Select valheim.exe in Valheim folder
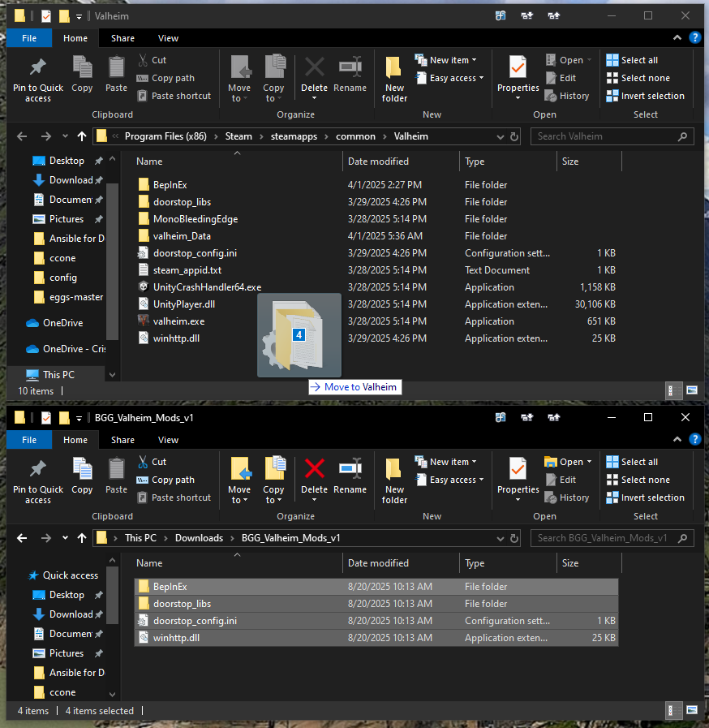This screenshot has width=709, height=728. (x=178, y=321)
